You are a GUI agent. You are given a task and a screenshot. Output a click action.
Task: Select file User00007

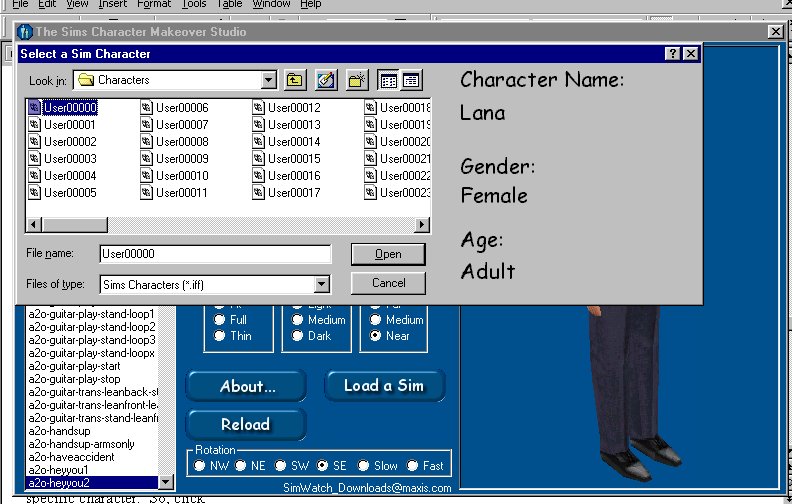coord(174,125)
